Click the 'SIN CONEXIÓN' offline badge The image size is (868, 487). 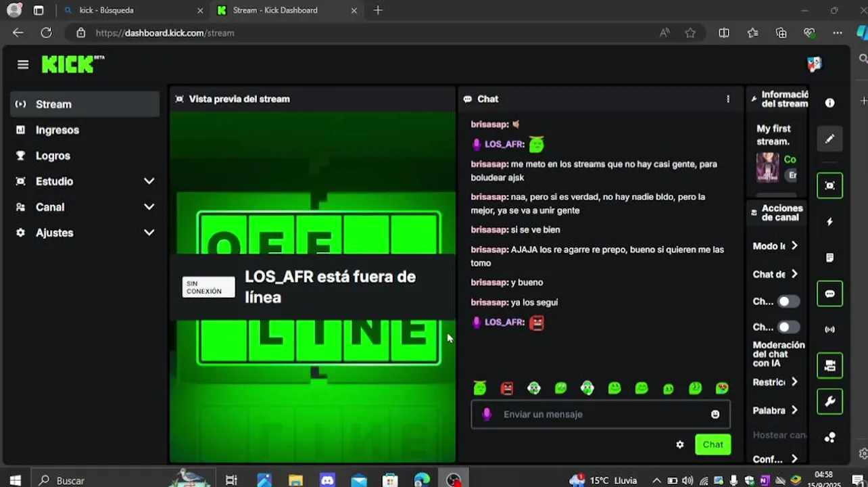click(208, 287)
